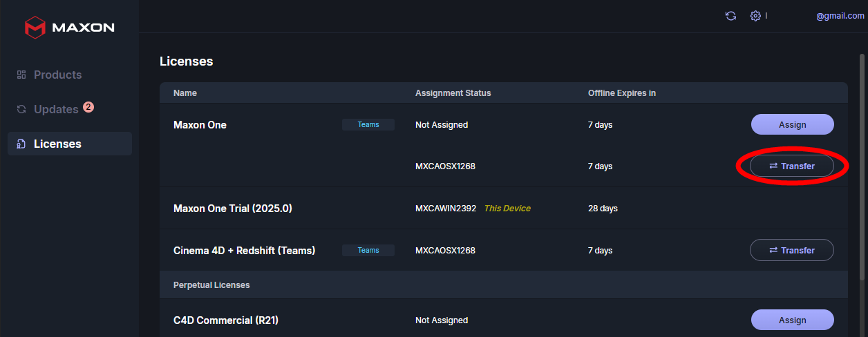This screenshot has height=337, width=868.
Task: Click the Assignment Status column header
Action: click(453, 93)
